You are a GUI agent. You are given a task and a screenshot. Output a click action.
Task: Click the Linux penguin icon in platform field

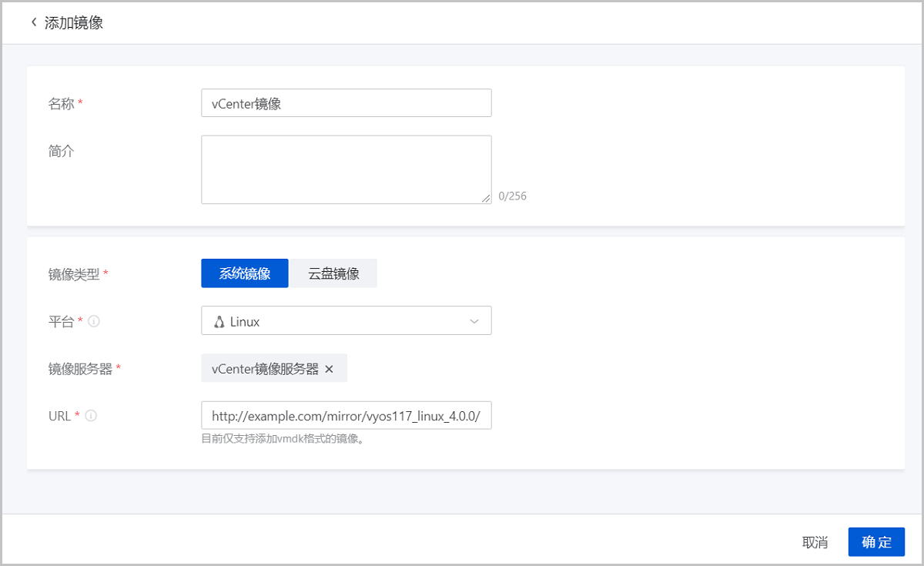point(219,322)
